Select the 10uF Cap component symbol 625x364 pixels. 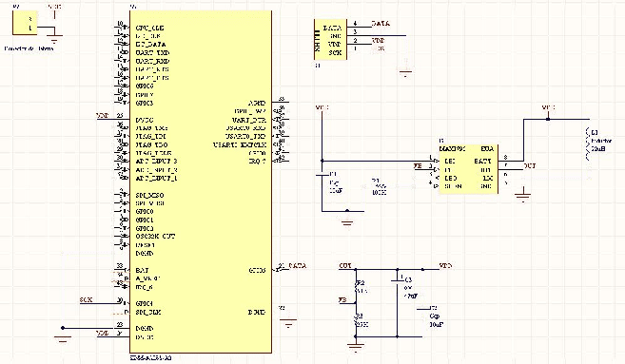point(422,309)
